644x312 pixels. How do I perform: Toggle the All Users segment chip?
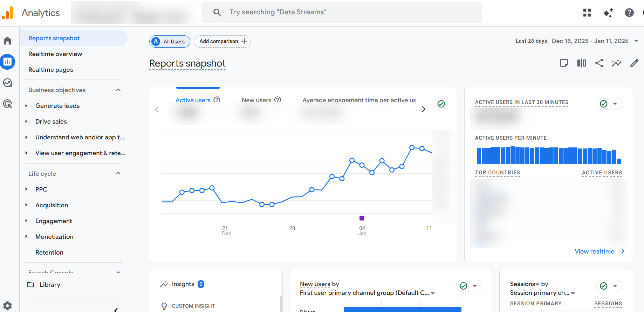tap(170, 41)
